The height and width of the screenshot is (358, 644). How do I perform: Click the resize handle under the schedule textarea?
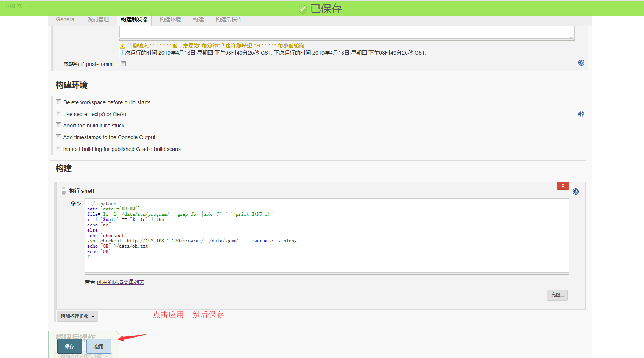tap(346, 39)
